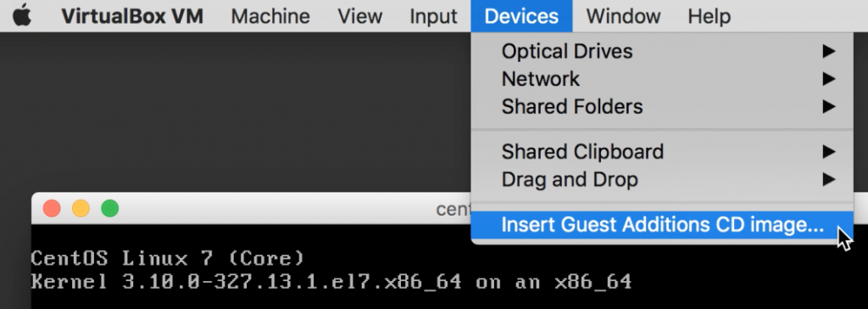The height and width of the screenshot is (309, 868).
Task: Select Drag and Drop menu entry
Action: pos(662,180)
